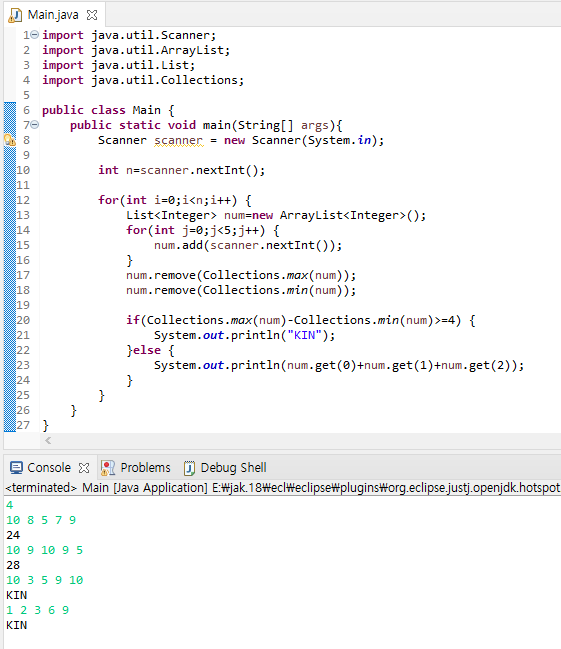
Task: Click 'import java.util.List;' on line 3
Action: pos(118,65)
